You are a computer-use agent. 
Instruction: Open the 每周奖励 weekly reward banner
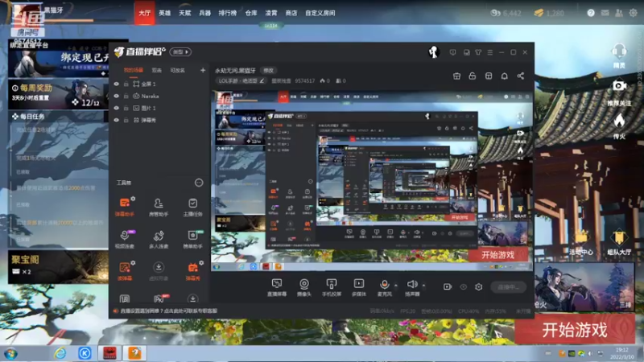point(57,94)
